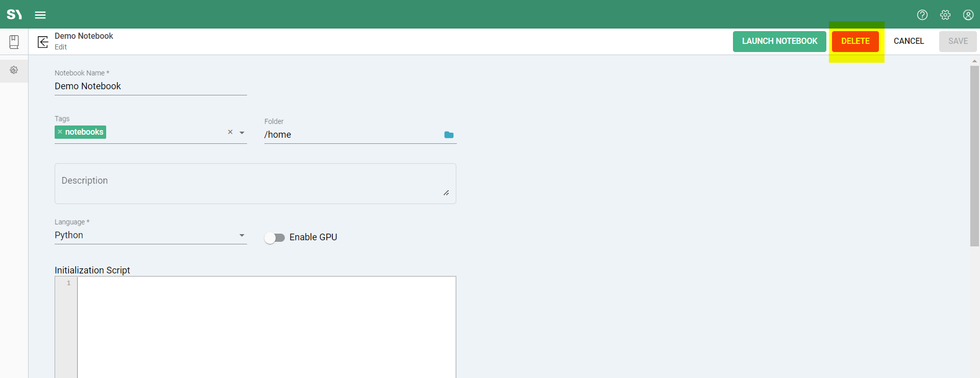Click the Cancel button
The image size is (980, 378).
point(908,41)
